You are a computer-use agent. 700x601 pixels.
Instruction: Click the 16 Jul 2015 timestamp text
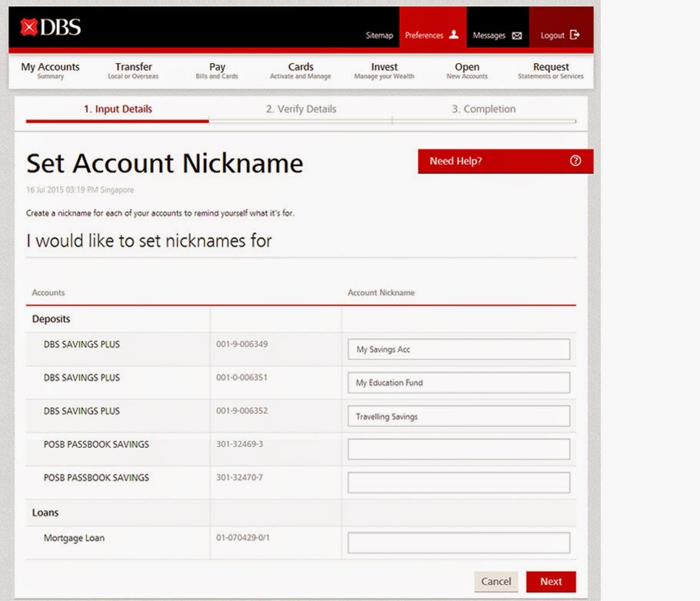[80, 190]
